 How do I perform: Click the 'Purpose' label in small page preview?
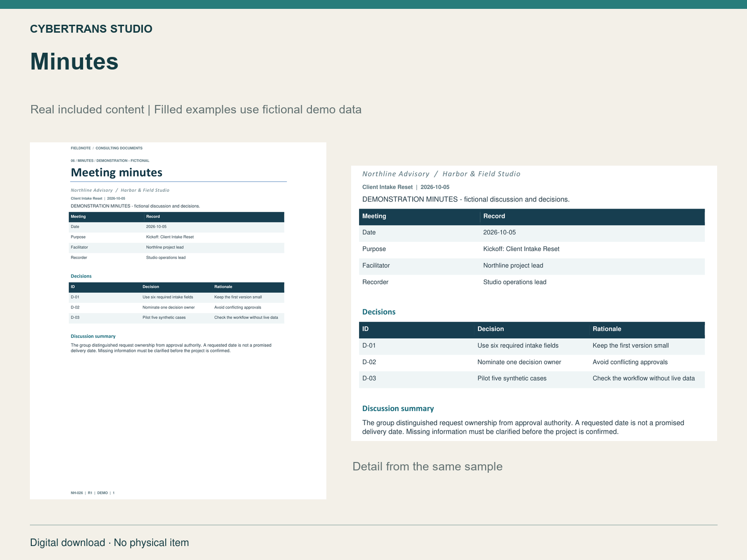[78, 237]
